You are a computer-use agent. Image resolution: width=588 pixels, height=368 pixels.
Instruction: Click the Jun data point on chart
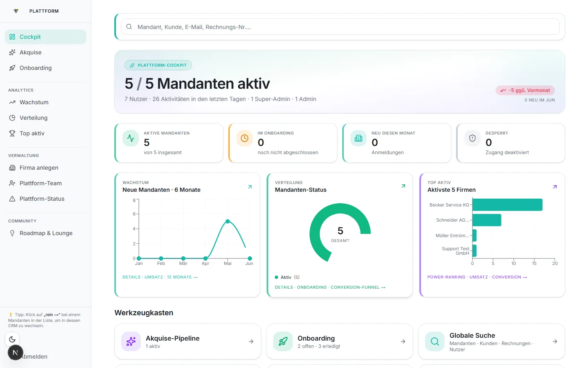[250, 258]
